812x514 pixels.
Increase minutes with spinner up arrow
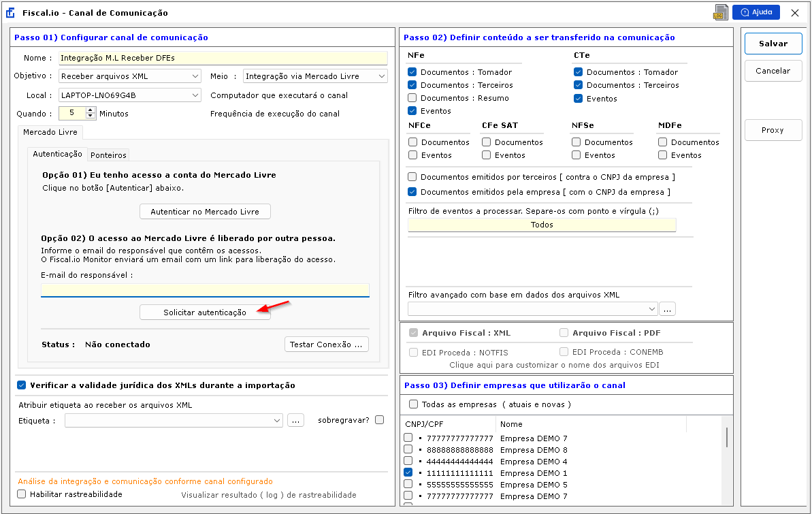91,110
